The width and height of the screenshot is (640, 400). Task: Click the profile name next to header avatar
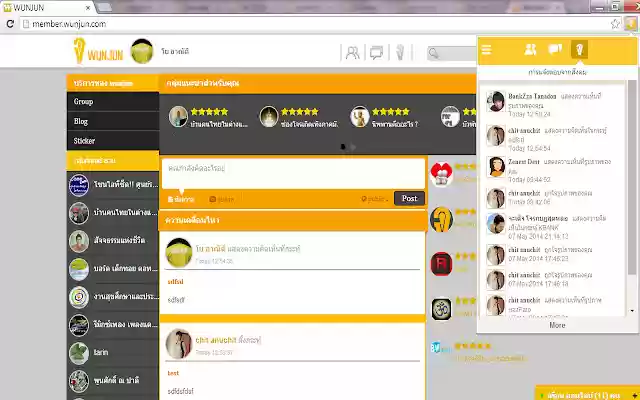(x=175, y=51)
